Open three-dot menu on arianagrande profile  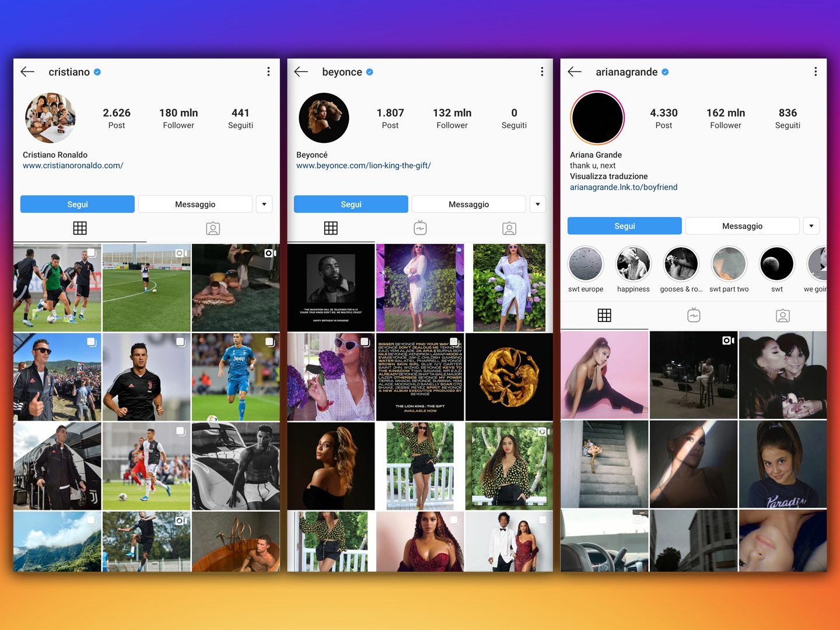pyautogui.click(x=815, y=72)
